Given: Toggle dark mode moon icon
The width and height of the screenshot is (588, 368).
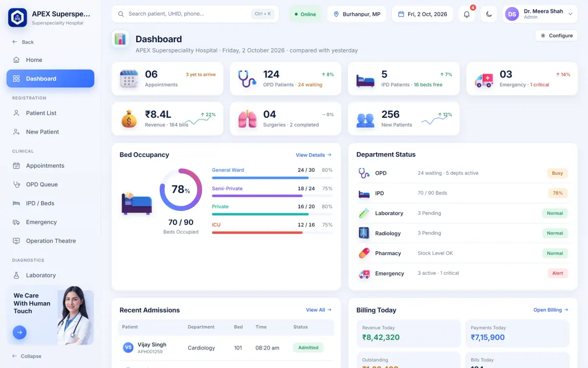Looking at the screenshot, I should pos(489,14).
